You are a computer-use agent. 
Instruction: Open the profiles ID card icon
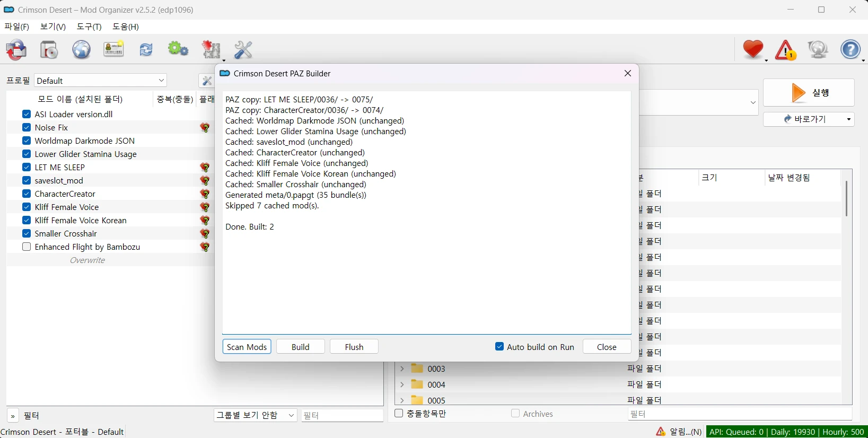(113, 49)
